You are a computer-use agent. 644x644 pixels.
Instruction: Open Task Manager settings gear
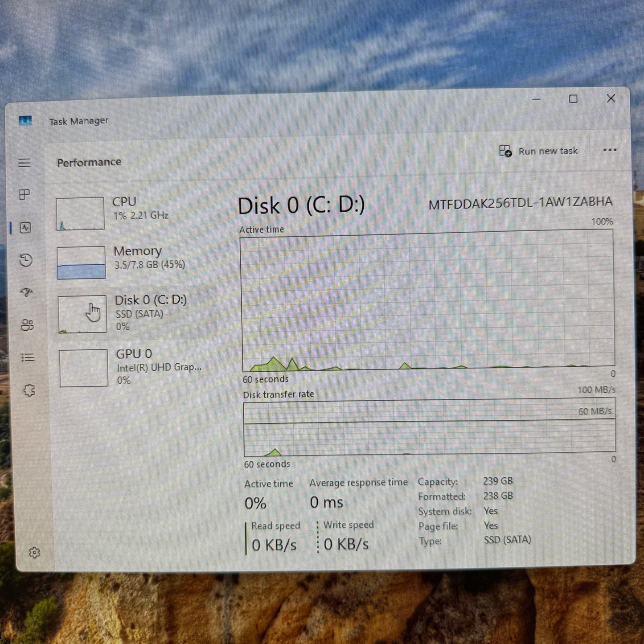pyautogui.click(x=34, y=553)
